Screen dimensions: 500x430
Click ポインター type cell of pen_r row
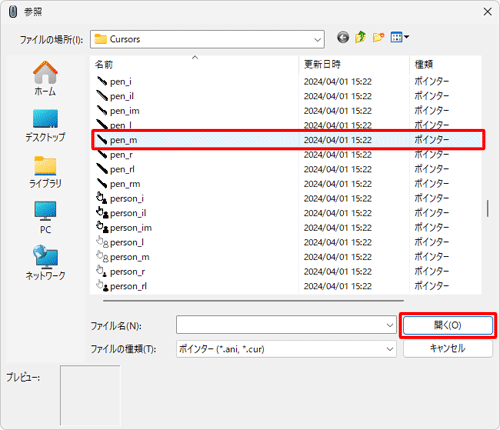tap(432, 154)
